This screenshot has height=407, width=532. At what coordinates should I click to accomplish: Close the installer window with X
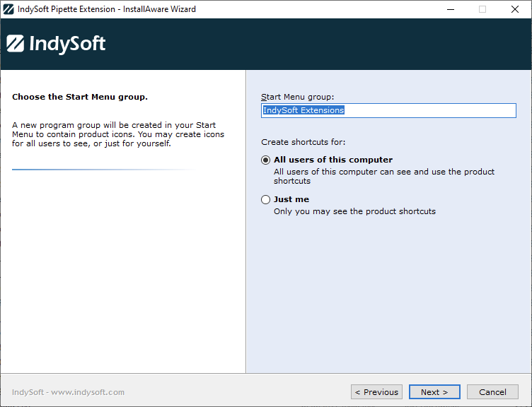[515, 9]
